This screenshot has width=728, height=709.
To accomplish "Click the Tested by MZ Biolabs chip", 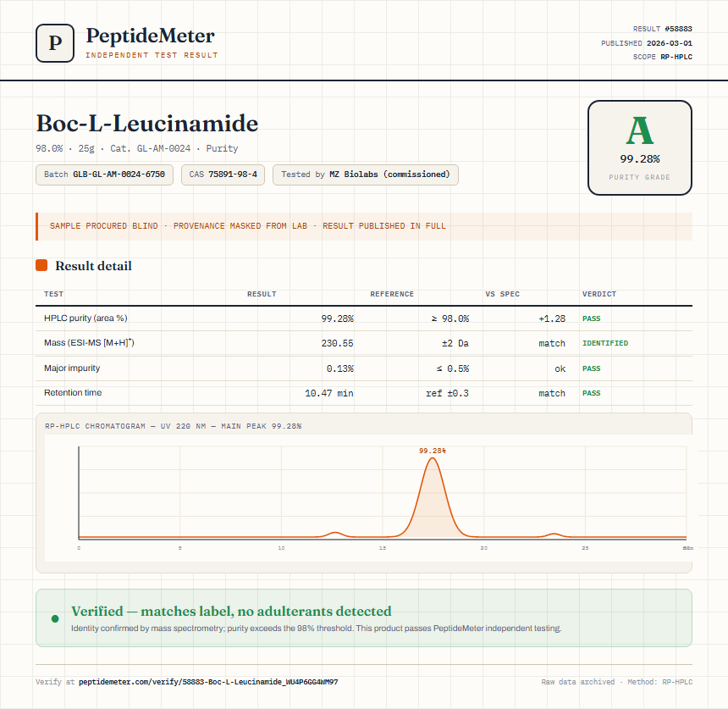I will point(366,174).
